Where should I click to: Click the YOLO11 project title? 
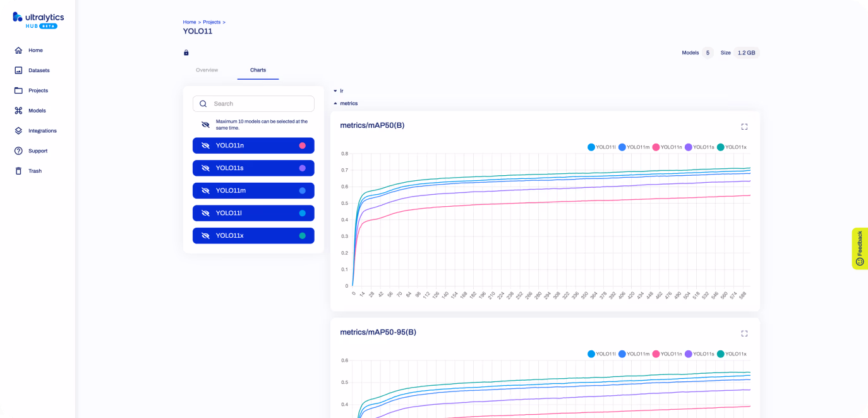tap(198, 31)
